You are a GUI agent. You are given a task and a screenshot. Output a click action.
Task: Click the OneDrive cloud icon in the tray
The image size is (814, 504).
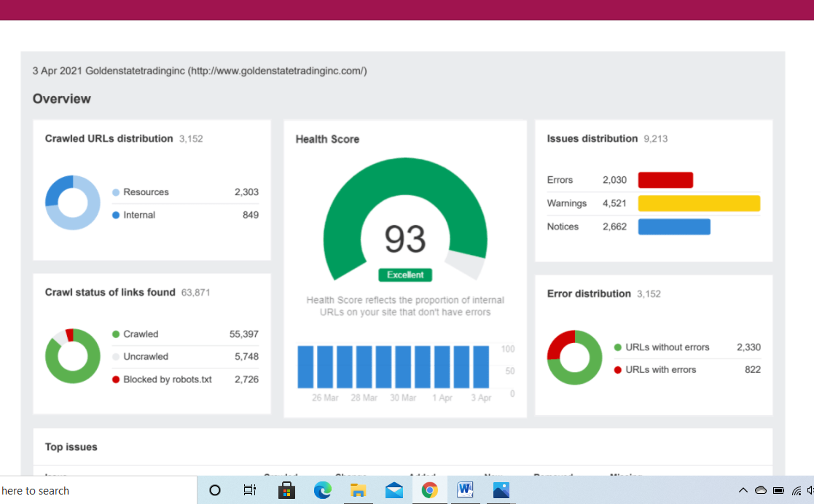click(760, 490)
